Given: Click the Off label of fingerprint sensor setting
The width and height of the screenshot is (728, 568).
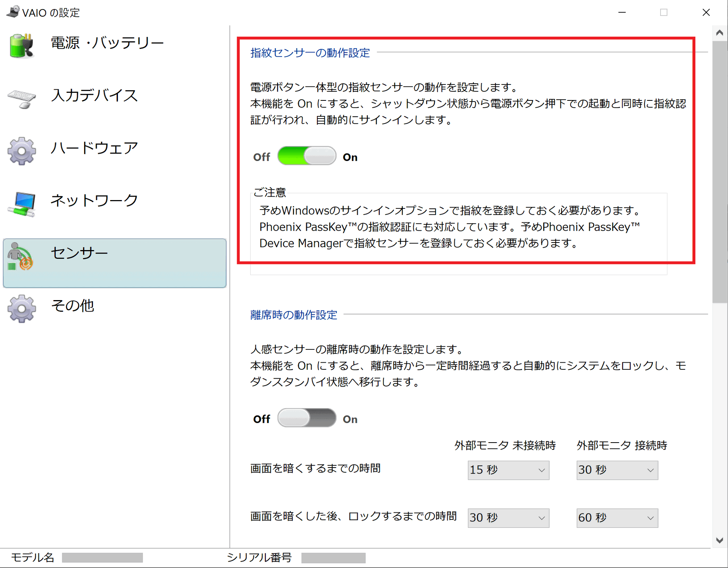Looking at the screenshot, I should 262,157.
